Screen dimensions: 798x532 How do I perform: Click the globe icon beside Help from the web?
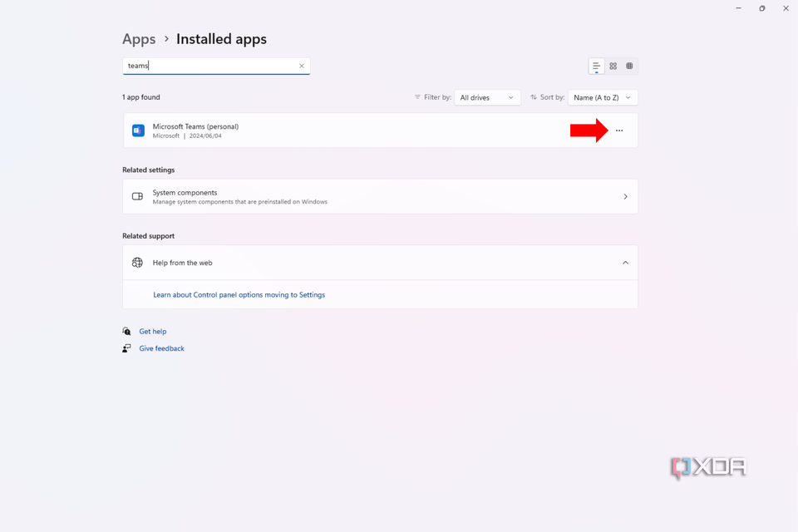click(x=137, y=262)
